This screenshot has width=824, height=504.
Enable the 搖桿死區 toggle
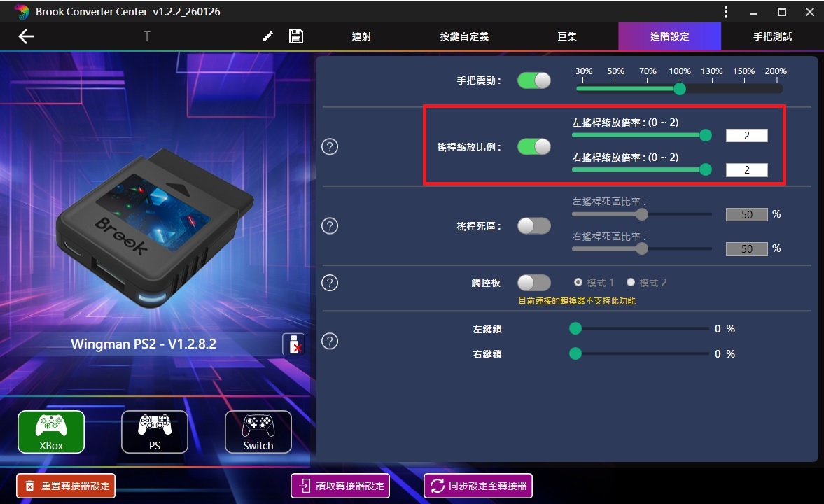[x=534, y=226]
